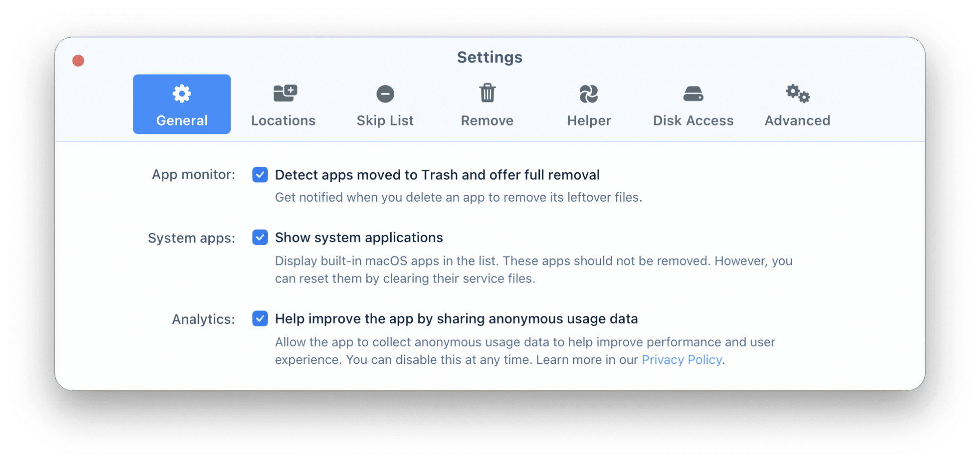
Task: Uncheck Show system applications
Action: click(260, 237)
